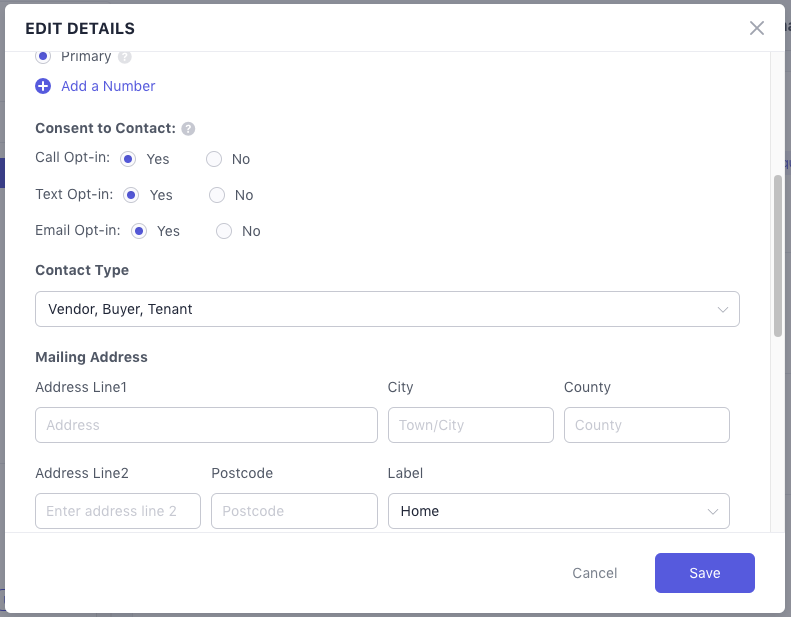Choose Yes for Email Opt-in

139,231
